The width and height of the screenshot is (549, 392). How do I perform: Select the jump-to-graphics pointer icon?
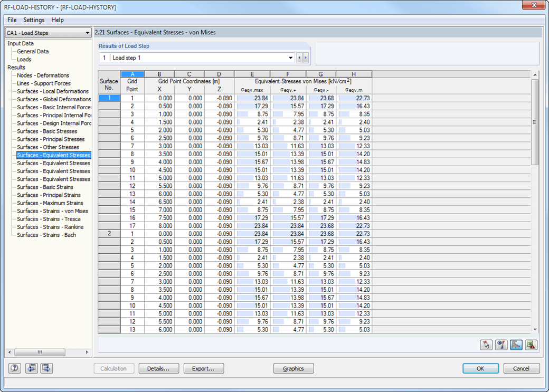point(486,345)
